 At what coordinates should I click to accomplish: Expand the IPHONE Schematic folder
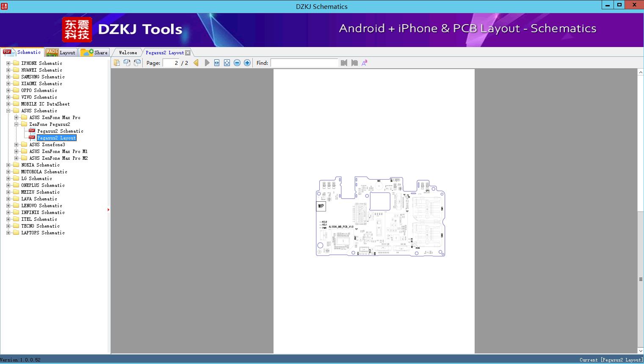click(8, 63)
